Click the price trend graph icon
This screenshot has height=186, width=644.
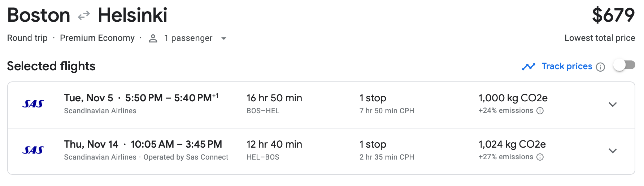(528, 67)
